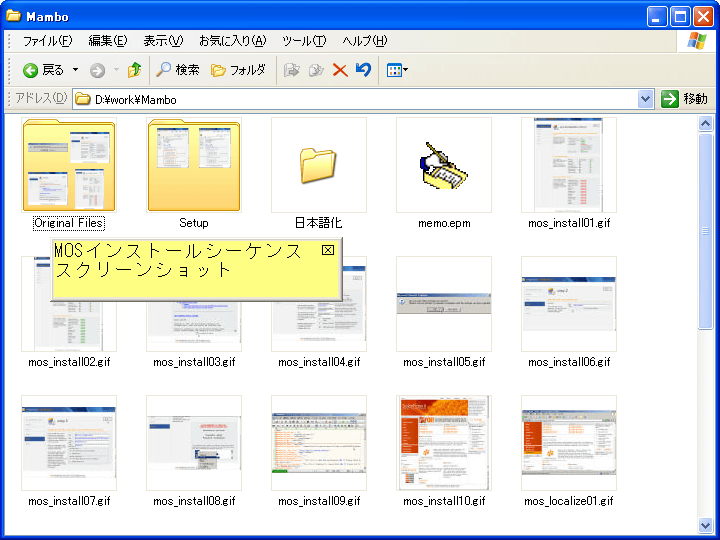Click the memo.epm file name label
The image size is (720, 540).
point(444,224)
